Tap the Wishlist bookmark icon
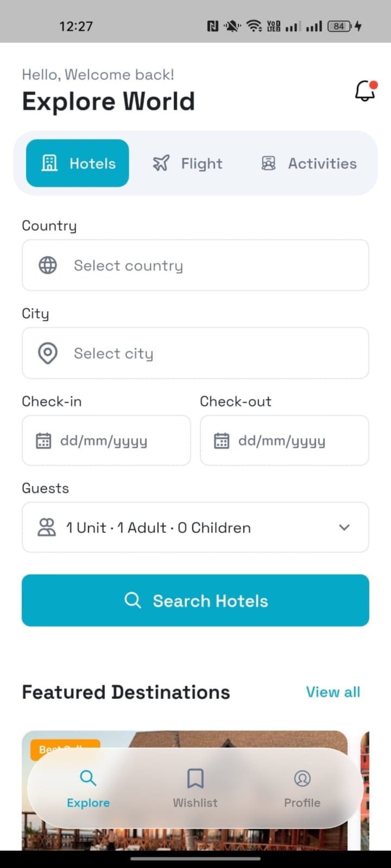This screenshot has height=868, width=391. [x=195, y=778]
